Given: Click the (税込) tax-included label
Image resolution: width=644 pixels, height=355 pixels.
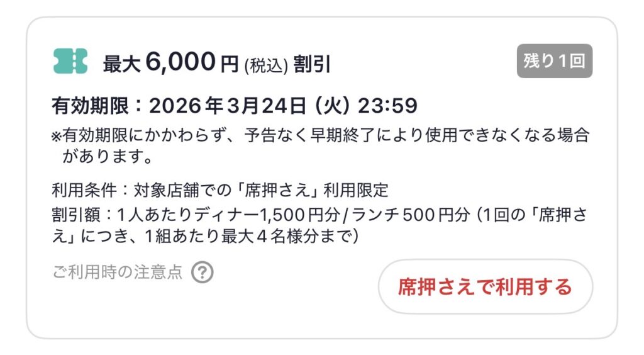Looking at the screenshot, I should pyautogui.click(x=265, y=64).
